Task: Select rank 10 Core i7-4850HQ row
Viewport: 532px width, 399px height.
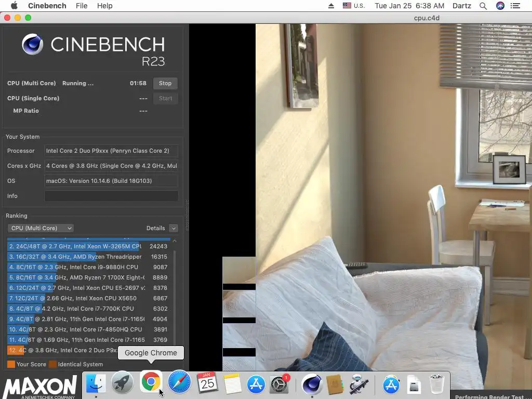Action: point(88,329)
